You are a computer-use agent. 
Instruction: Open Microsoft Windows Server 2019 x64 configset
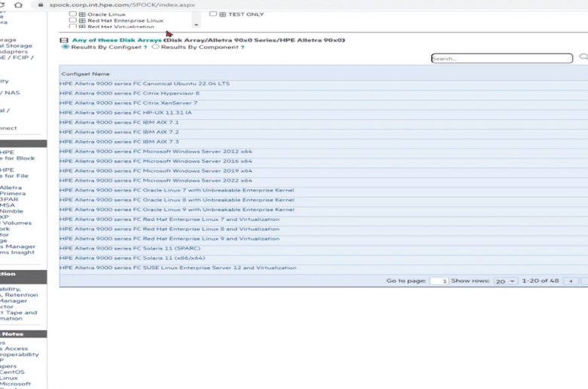pyautogui.click(x=155, y=171)
